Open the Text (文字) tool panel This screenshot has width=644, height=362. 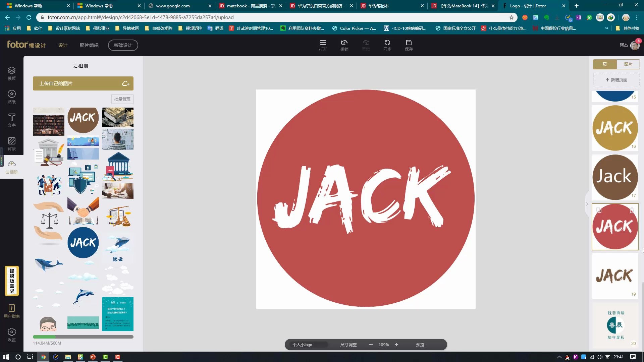click(x=12, y=120)
